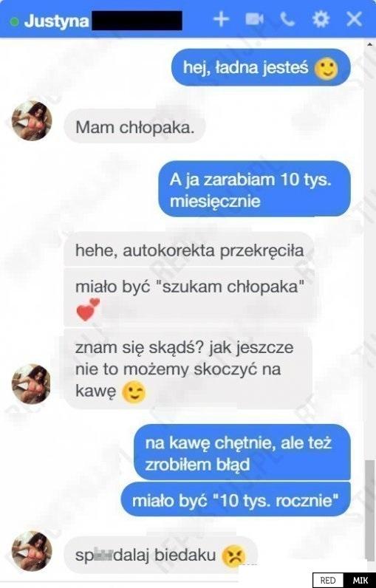Screen dimensions: 376x588
Task: Click the green online status dot
Action: [x=14, y=21]
